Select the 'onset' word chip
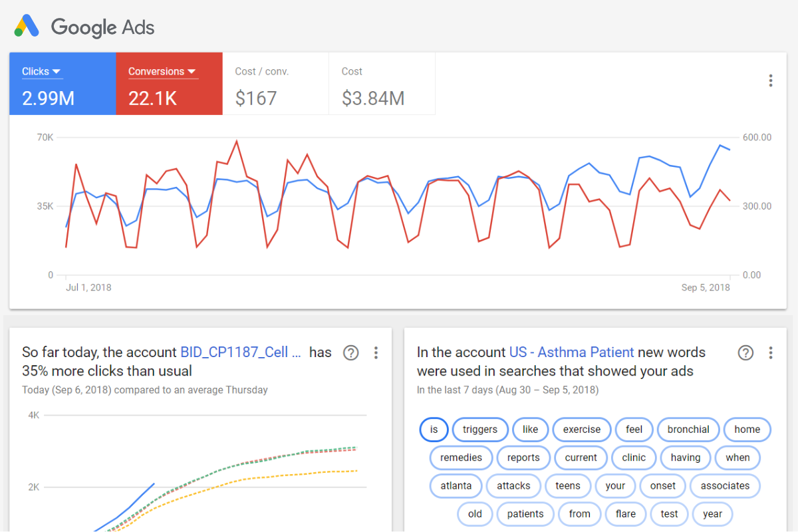The height and width of the screenshot is (532, 798). coord(663,485)
